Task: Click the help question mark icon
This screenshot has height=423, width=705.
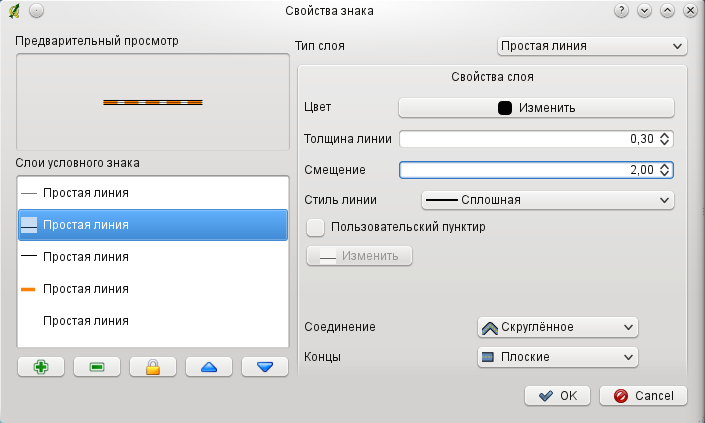Action: tap(621, 10)
